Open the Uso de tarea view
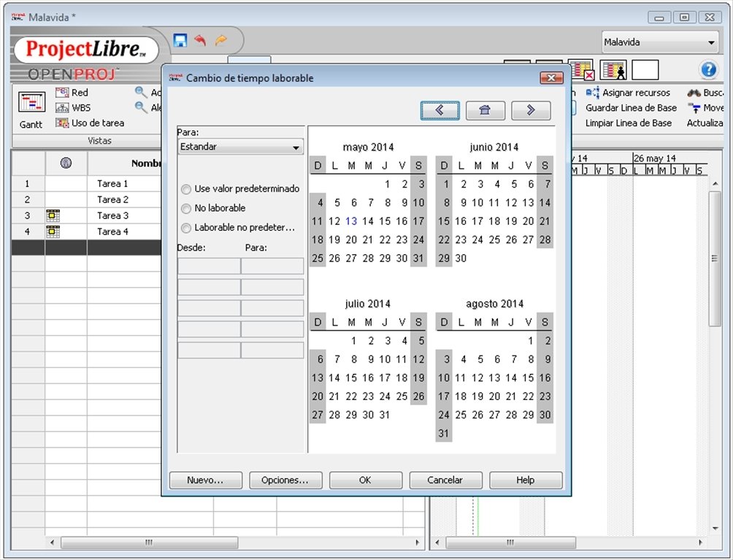 click(90, 123)
